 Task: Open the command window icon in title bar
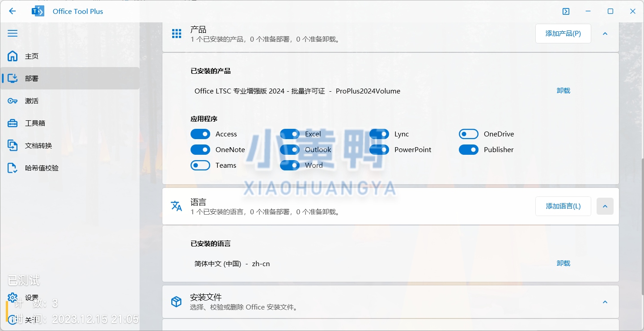[x=566, y=12]
